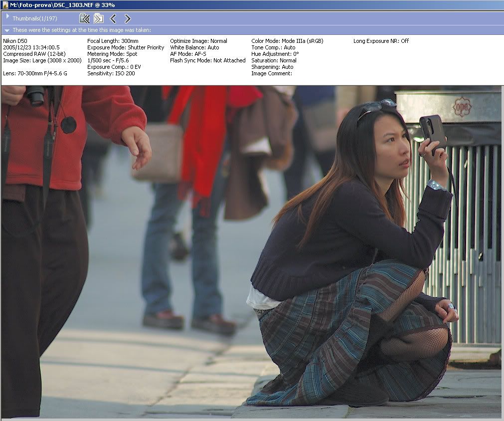Click 'Long Exposure NR: Off' text

(x=381, y=41)
